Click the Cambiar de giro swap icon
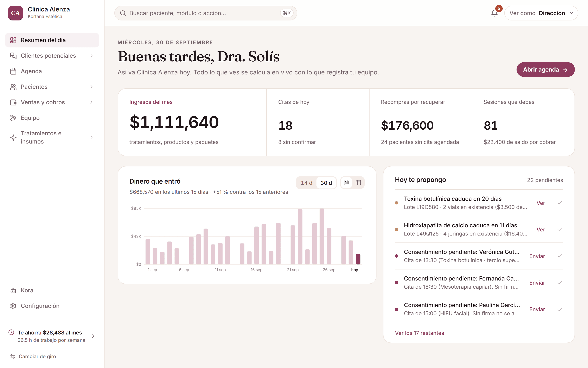588x368 pixels. pyautogui.click(x=13, y=356)
